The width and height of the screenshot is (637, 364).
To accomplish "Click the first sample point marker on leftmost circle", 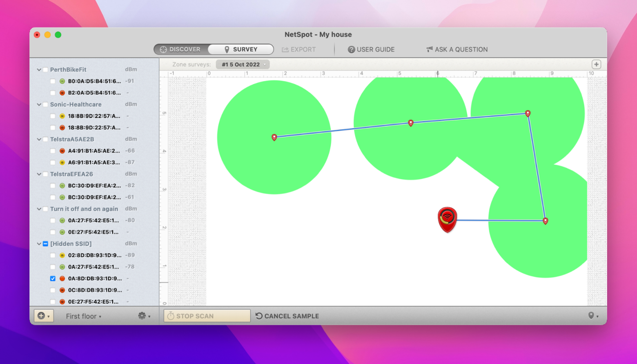I will [x=274, y=138].
